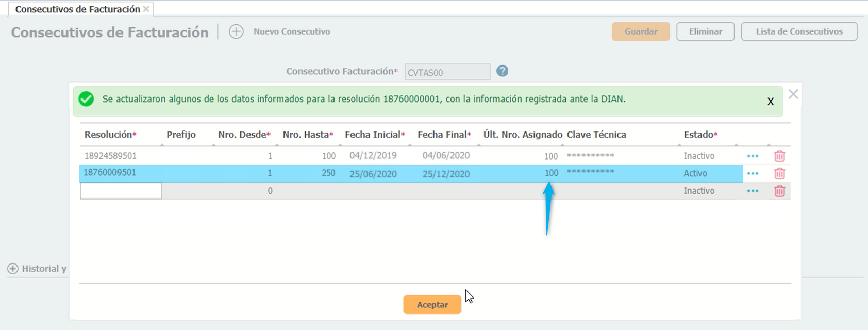Close the resolutions dialog with gray X

793,94
